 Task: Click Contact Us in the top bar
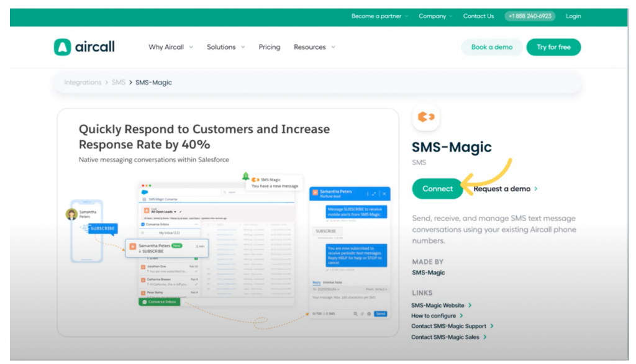point(478,16)
